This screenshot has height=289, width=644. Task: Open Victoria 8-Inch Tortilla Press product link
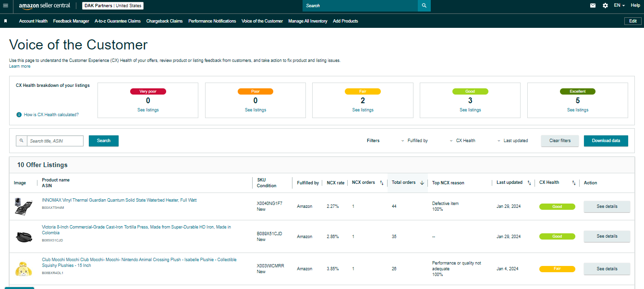136,230
